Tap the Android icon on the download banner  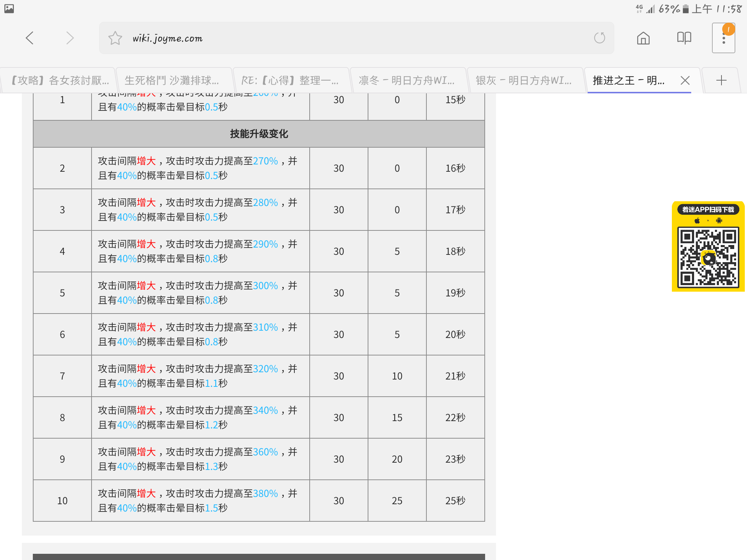point(719,221)
